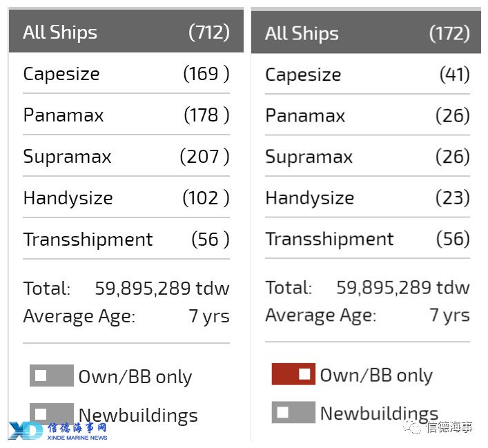Select All Ships (712) header
The width and height of the screenshot is (488, 448).
tap(126, 31)
